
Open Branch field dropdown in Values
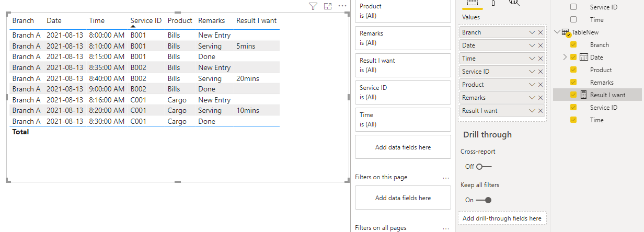point(532,32)
